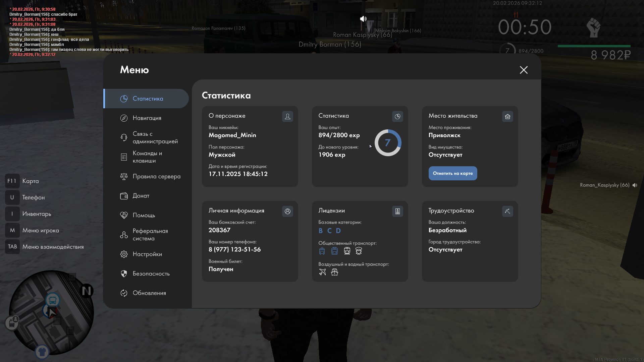Click the license document icon in Лицензии card

(x=397, y=211)
